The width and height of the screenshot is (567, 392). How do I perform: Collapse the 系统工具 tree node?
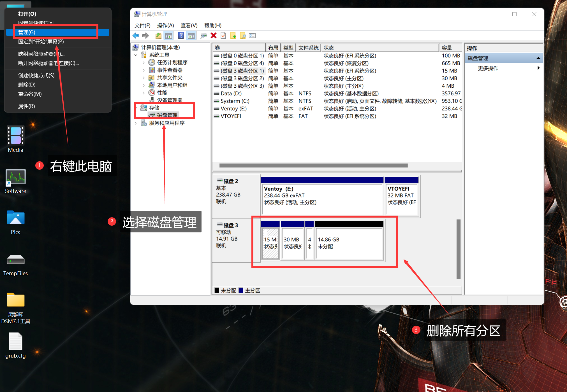[136, 55]
